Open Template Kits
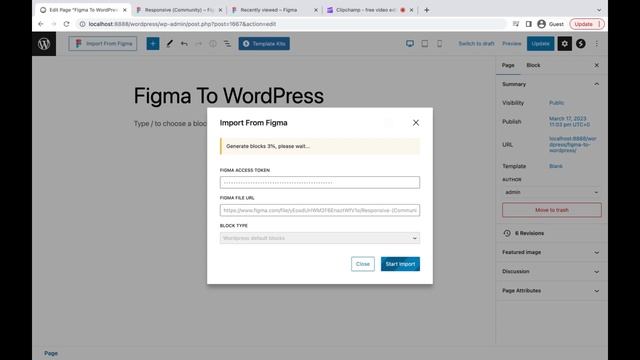Screen dimensions: 640x360 click(x=264, y=44)
